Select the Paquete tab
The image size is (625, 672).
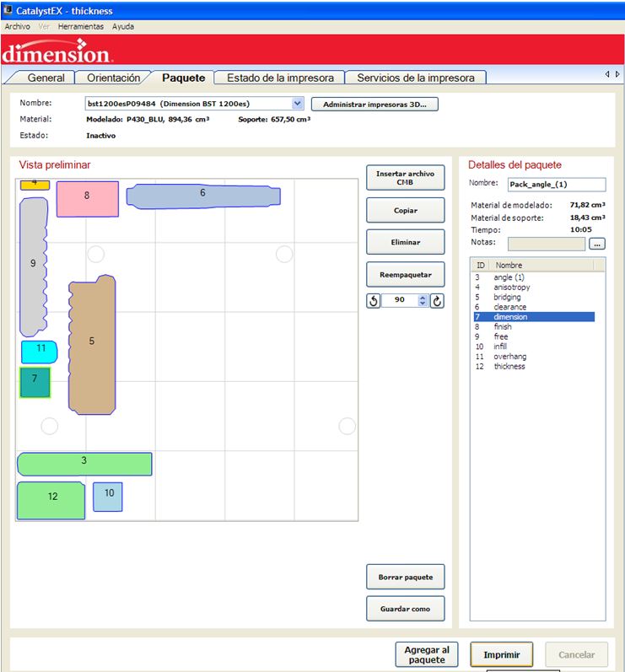[184, 78]
